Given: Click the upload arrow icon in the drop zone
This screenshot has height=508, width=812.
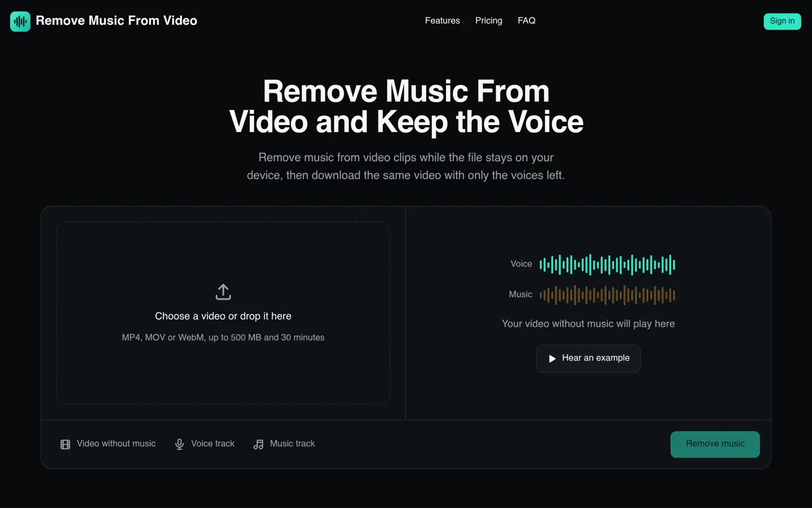Looking at the screenshot, I should (x=223, y=292).
